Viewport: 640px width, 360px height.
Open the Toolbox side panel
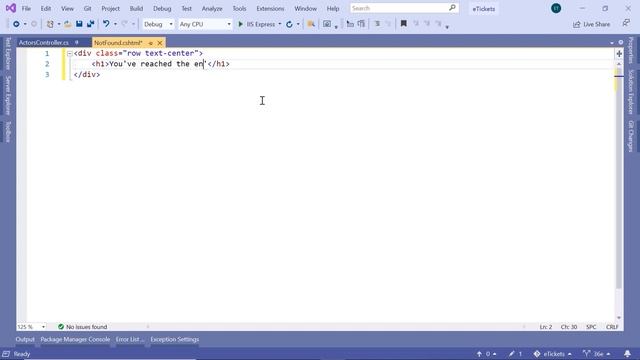pos(7,131)
